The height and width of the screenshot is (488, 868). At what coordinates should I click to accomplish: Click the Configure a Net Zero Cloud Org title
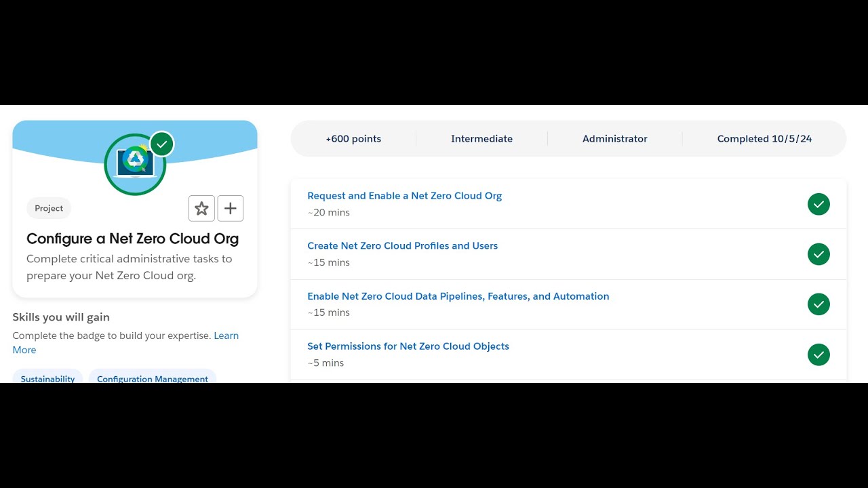[x=132, y=239]
